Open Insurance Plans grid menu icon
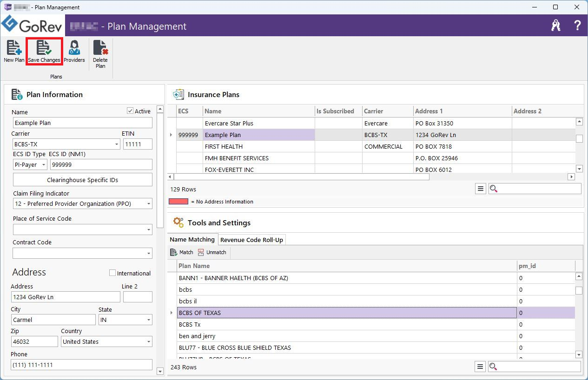 (481, 189)
